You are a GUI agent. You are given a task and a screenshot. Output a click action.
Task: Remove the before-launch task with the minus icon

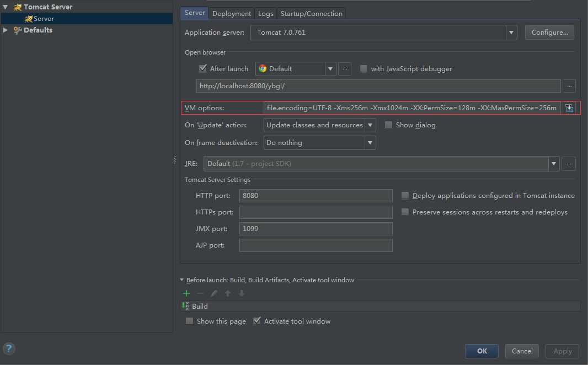click(x=200, y=293)
